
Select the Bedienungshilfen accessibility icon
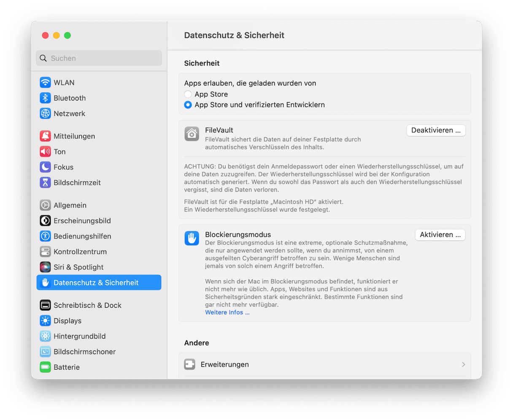[45, 236]
